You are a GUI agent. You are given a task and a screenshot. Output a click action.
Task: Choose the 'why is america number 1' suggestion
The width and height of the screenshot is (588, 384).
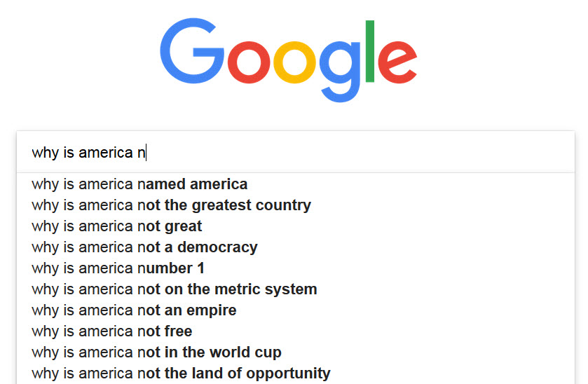pyautogui.click(x=296, y=268)
